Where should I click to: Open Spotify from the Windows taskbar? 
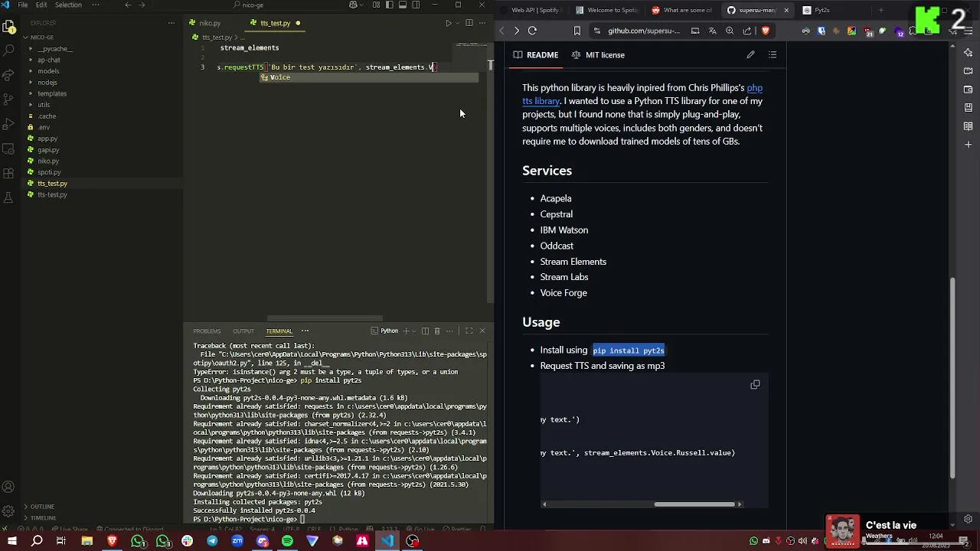click(x=287, y=541)
